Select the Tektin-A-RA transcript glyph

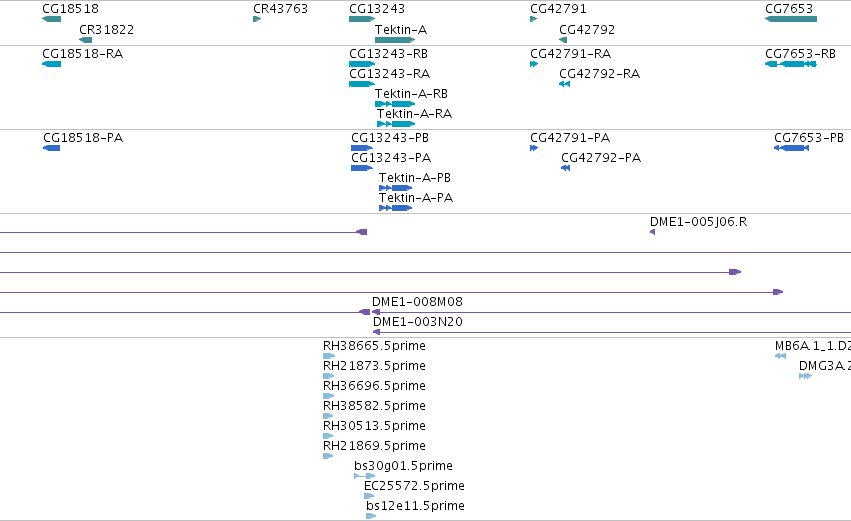(396, 124)
